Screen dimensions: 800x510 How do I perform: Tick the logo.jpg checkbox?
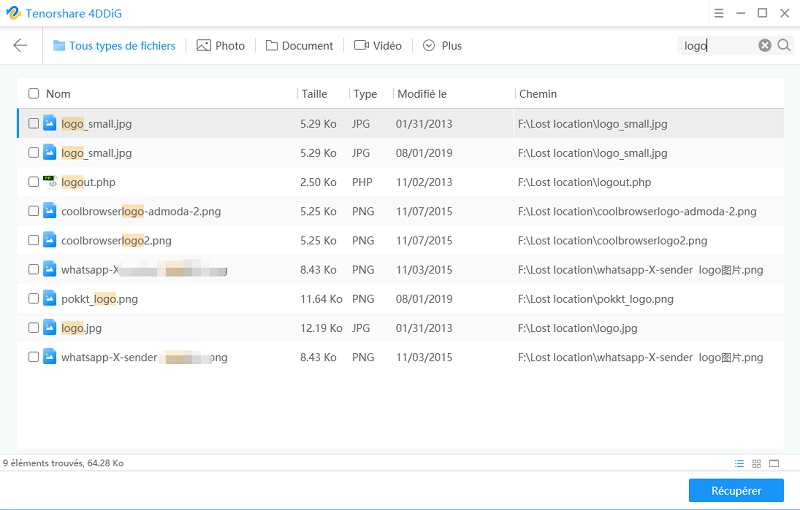[x=34, y=327]
